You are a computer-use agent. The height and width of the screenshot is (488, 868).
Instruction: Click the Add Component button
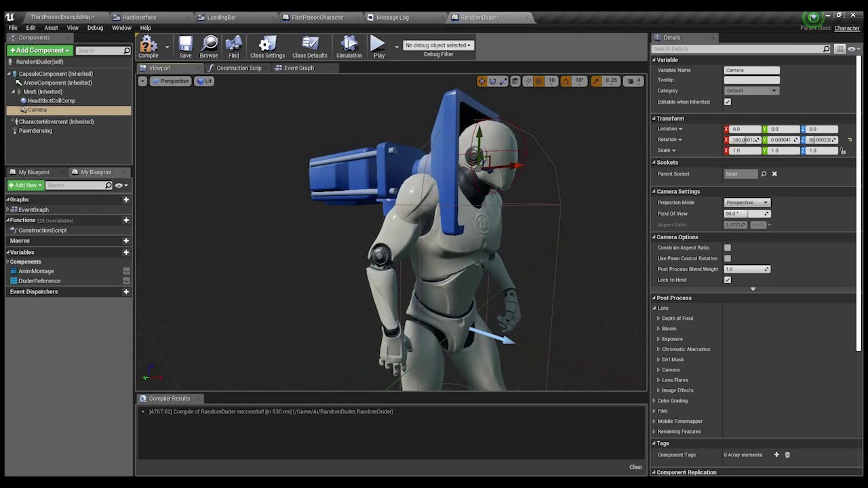tap(39, 50)
